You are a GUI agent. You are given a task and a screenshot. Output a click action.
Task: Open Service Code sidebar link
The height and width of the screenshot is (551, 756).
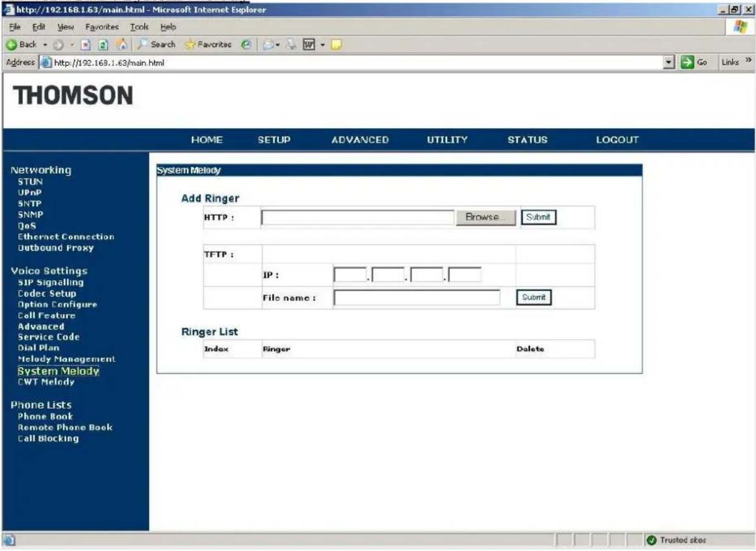48,337
